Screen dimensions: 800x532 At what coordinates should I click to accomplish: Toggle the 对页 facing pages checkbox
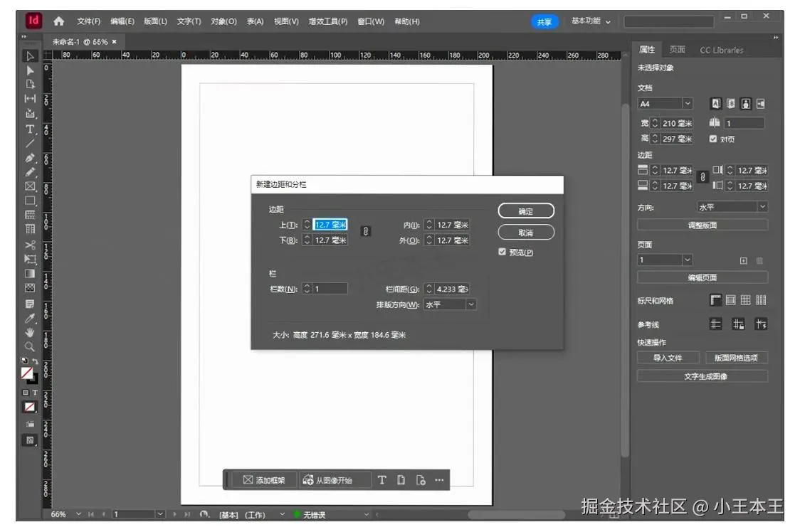(x=713, y=139)
